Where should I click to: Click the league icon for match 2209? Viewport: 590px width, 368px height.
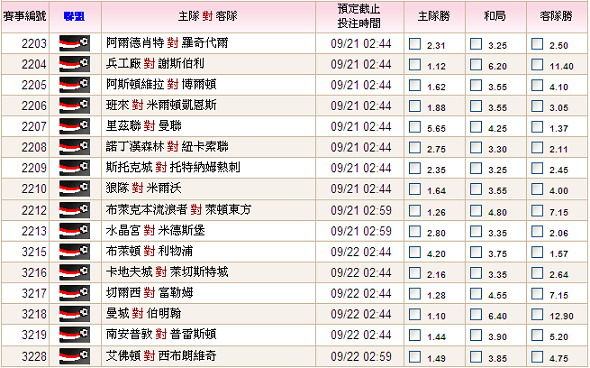coord(74,167)
